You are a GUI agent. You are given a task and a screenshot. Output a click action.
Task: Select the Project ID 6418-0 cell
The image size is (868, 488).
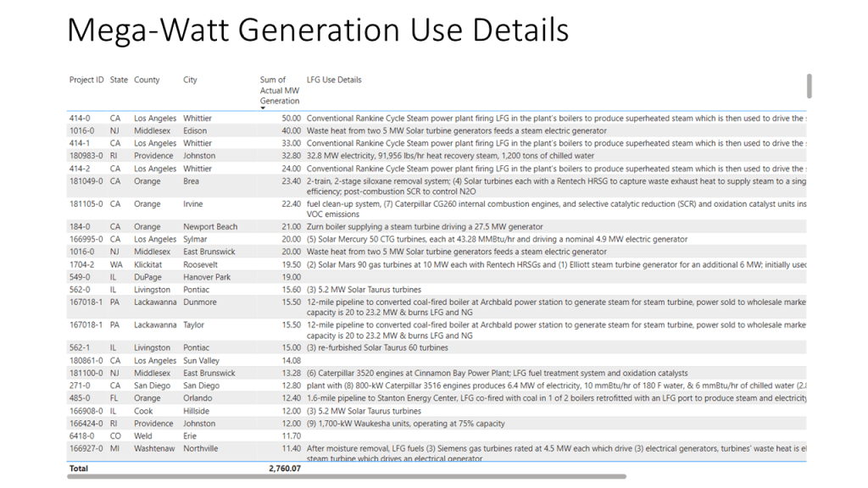point(82,436)
